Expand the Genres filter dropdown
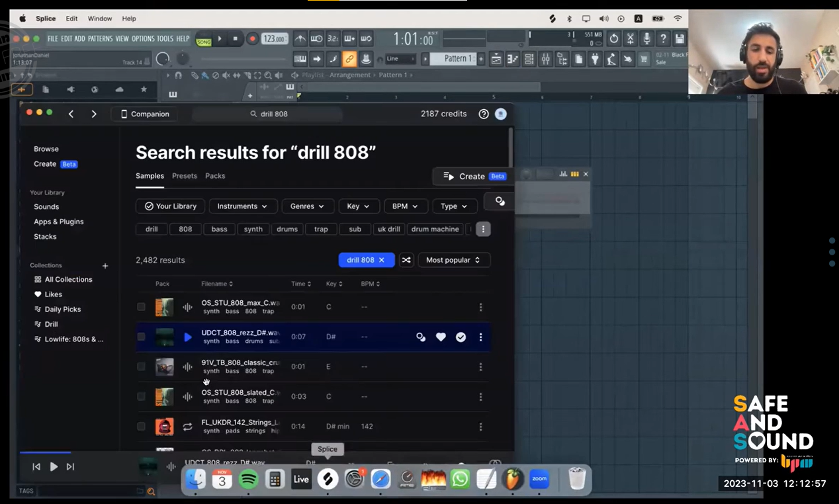 (308, 206)
